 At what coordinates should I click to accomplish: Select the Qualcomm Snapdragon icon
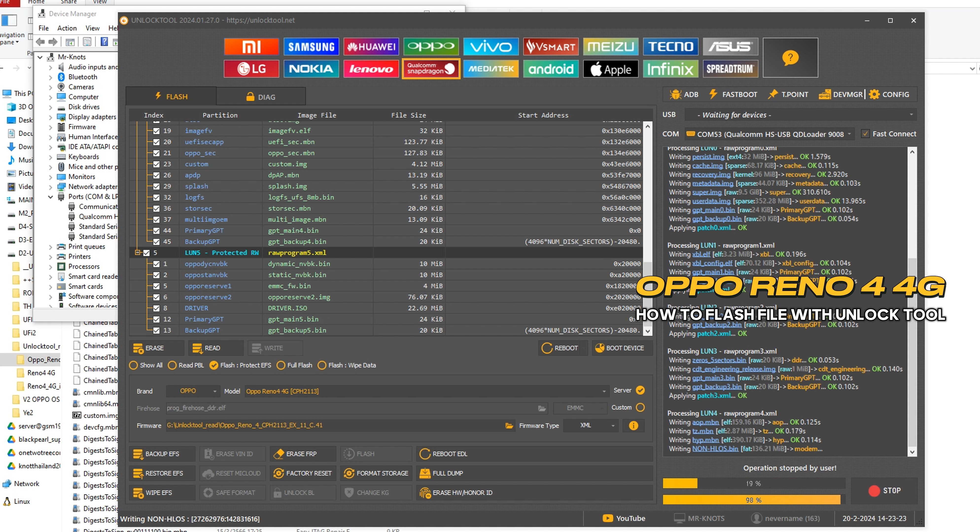tap(431, 69)
